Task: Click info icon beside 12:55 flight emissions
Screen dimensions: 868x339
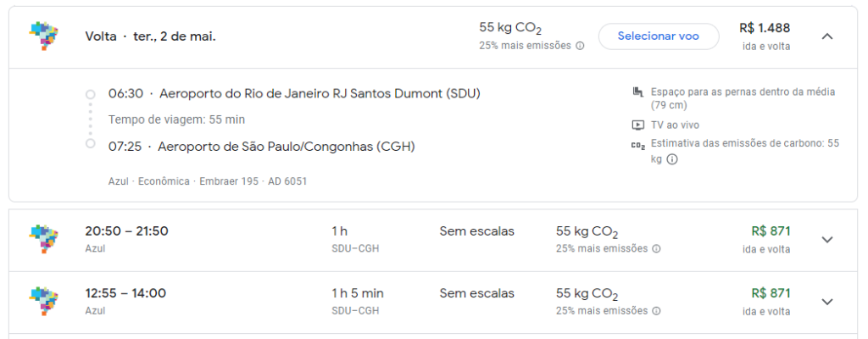Action: tap(657, 311)
